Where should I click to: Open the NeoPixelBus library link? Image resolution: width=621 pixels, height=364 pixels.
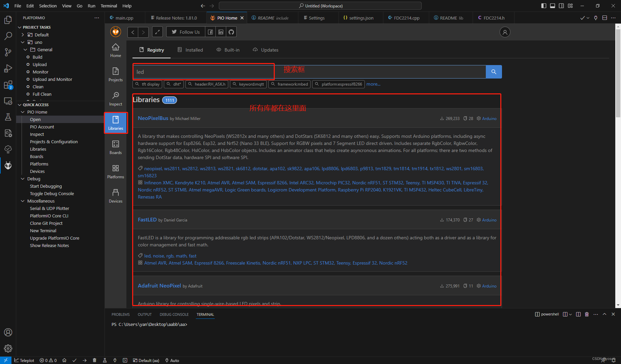[153, 118]
